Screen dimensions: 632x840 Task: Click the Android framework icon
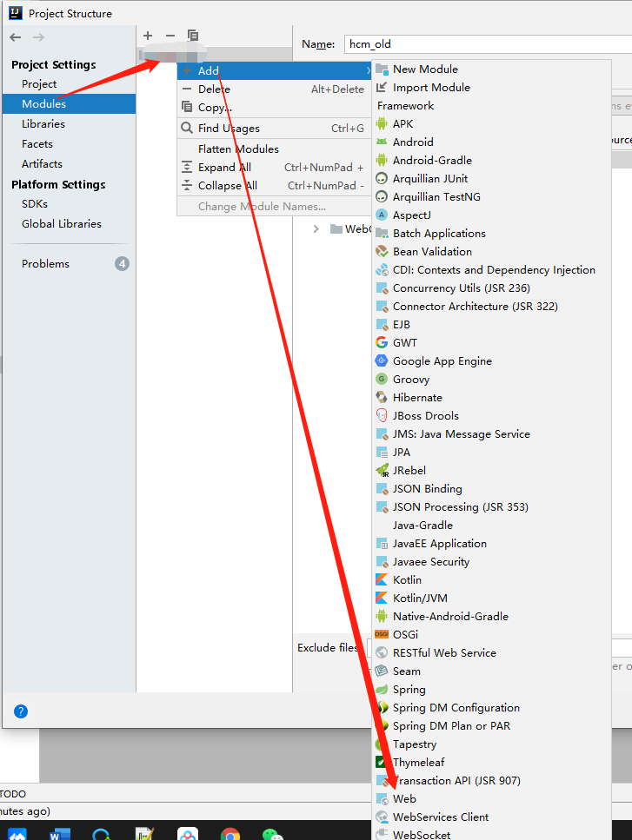click(382, 142)
